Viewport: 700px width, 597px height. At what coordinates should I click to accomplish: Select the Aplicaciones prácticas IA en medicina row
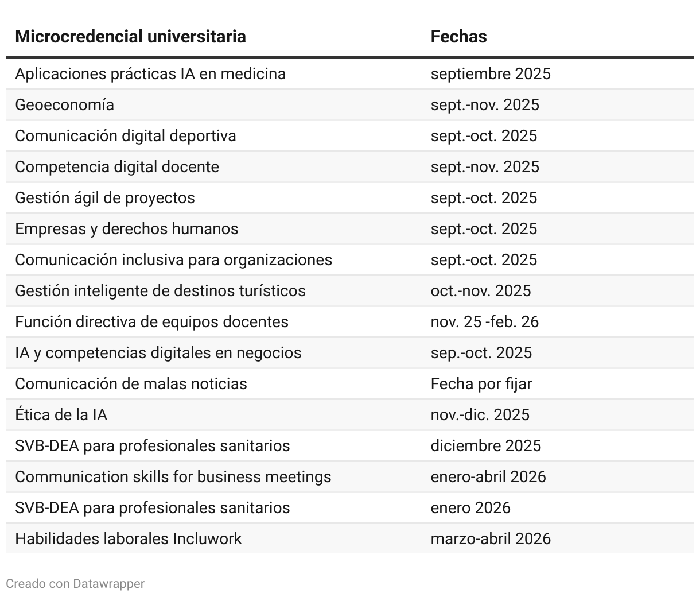(x=350, y=74)
